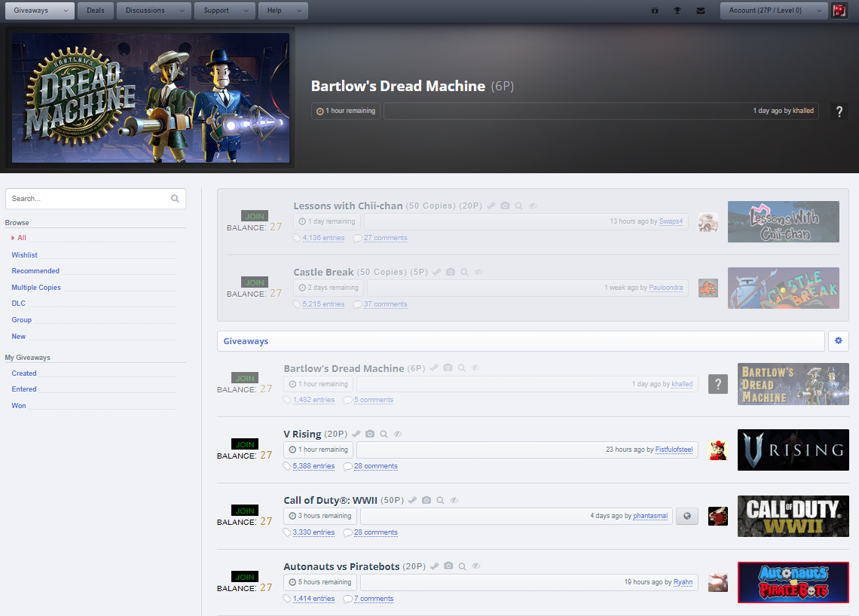The width and height of the screenshot is (859, 616).
Task: Open the V Rising giveaway title
Action: [x=302, y=434]
